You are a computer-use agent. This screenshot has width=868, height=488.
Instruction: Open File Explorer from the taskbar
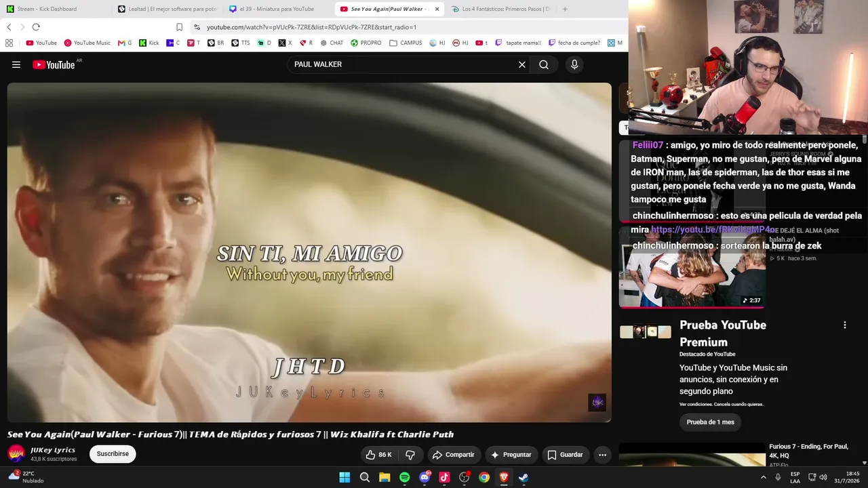coord(384,477)
